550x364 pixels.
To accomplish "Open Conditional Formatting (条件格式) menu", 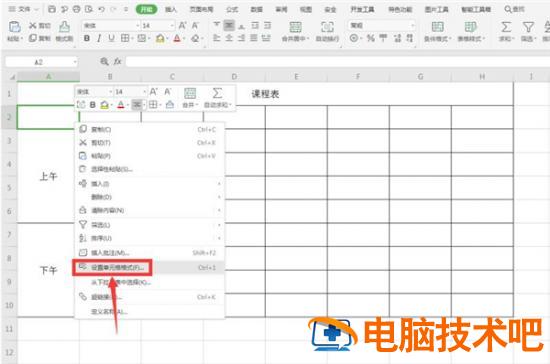I will point(437,31).
